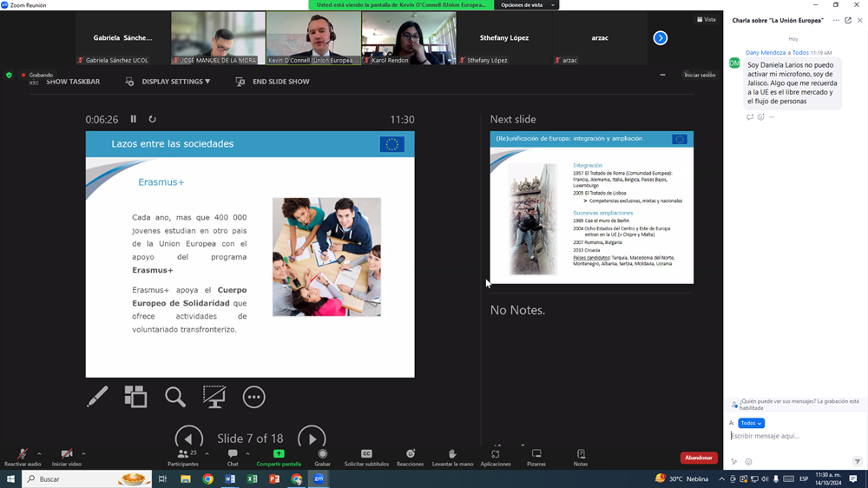Open the Chat panel from the toolbar
The image size is (868, 488).
coord(233,457)
